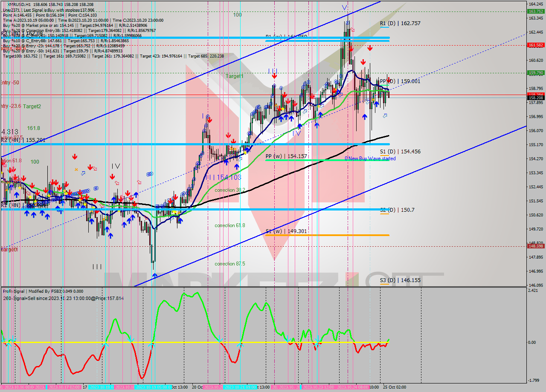
Task: Select the orange marker under S3 (D) label
Action: pos(384,284)
